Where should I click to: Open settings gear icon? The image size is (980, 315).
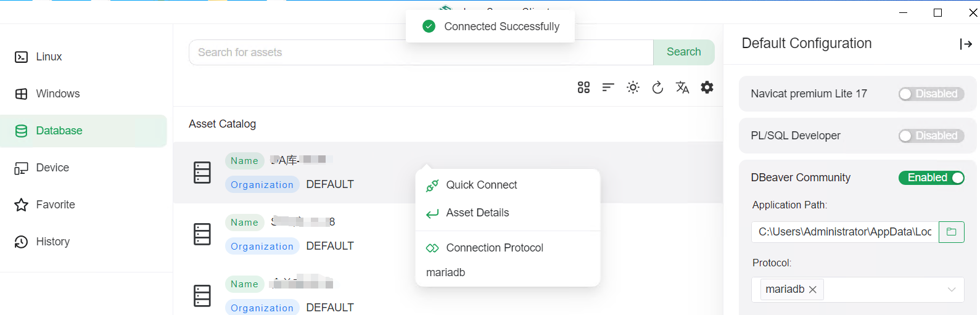(x=707, y=88)
